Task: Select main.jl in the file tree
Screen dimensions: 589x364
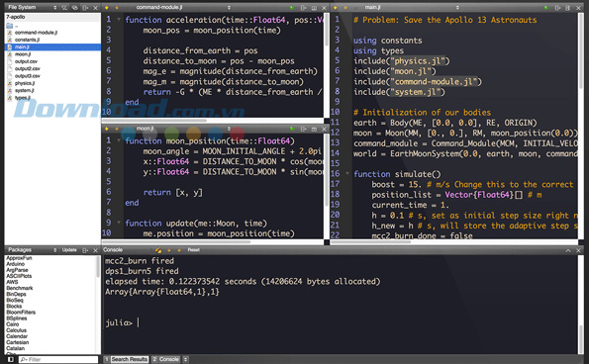Action: pos(53,46)
